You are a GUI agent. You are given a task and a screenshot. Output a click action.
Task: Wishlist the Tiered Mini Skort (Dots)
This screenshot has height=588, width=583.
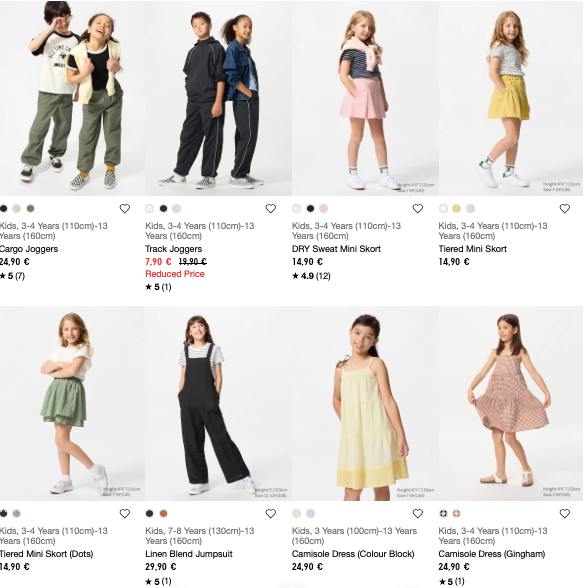pos(124,513)
